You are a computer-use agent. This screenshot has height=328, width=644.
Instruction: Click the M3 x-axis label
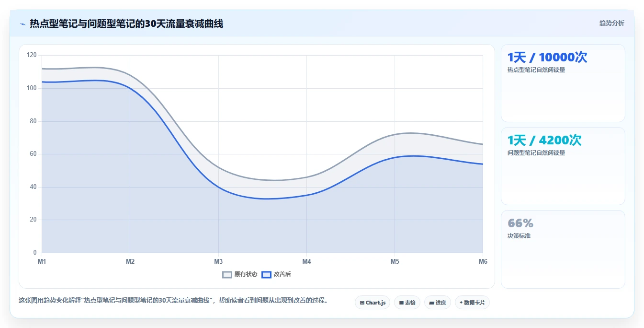click(218, 261)
